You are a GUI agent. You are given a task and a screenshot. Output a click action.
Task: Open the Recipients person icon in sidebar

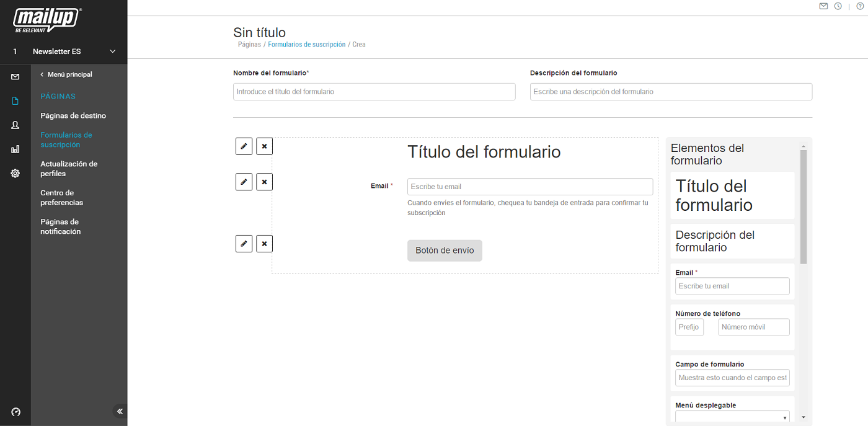click(15, 125)
